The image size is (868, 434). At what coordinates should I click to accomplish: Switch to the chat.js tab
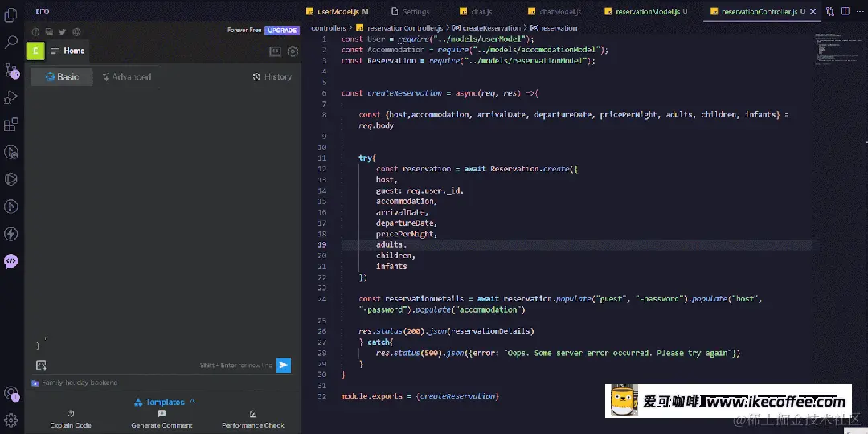476,11
